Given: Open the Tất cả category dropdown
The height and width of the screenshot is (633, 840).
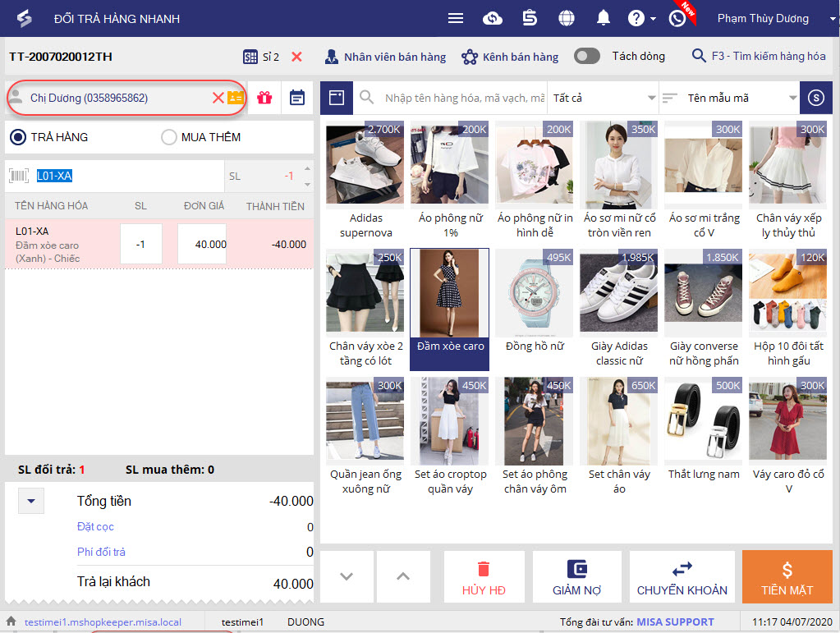Looking at the screenshot, I should pos(604,98).
